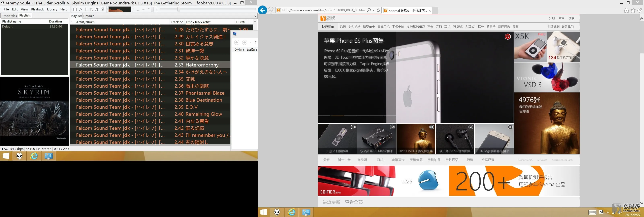Open the File menu in foobar2000
The image size is (644, 217).
tap(6, 9)
